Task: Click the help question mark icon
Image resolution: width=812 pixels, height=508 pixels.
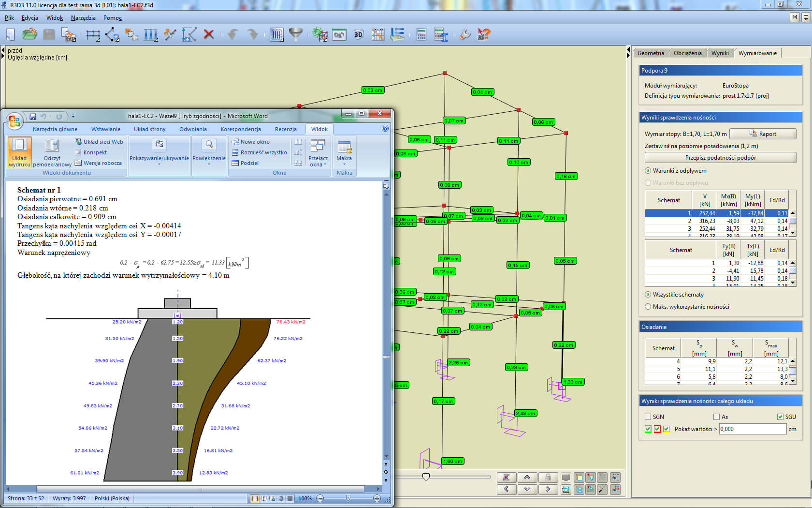Action: [x=484, y=34]
